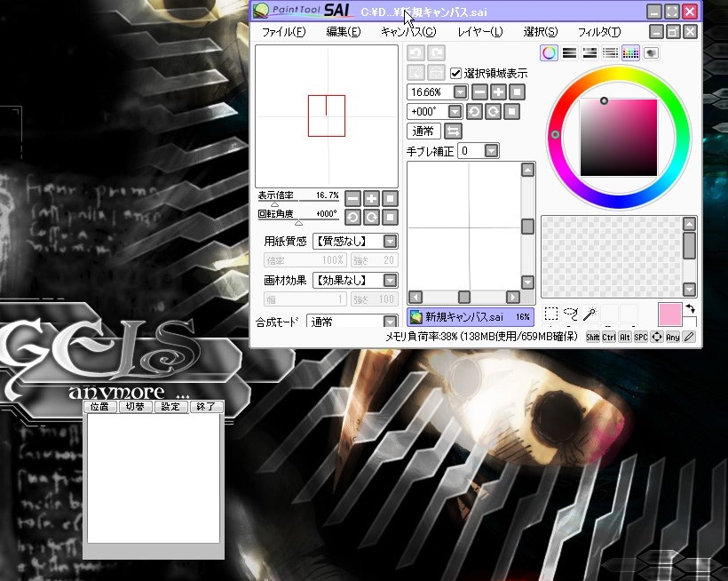Click the undo arrow icon
This screenshot has height=581, width=728.
(x=416, y=53)
